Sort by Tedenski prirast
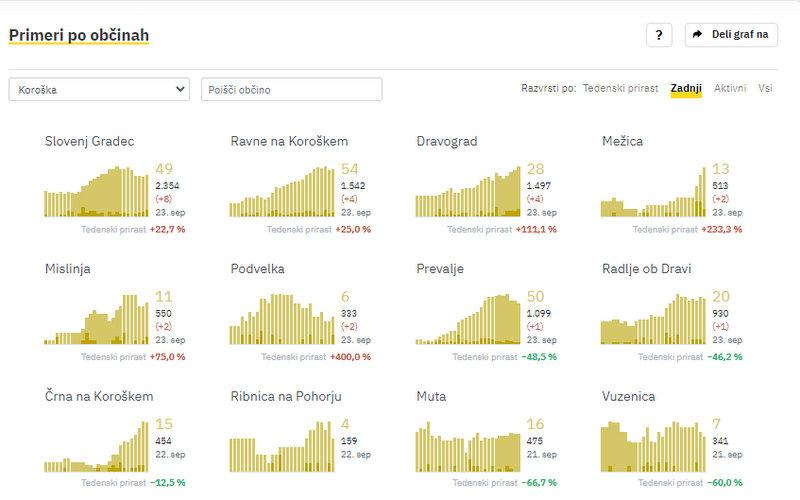 pyautogui.click(x=620, y=88)
